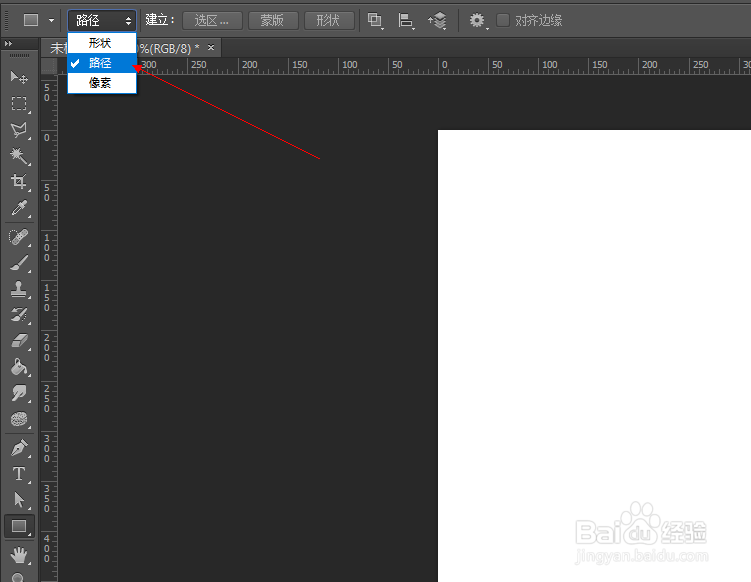
Task: Open path operations icon in options bar
Action: pos(375,21)
